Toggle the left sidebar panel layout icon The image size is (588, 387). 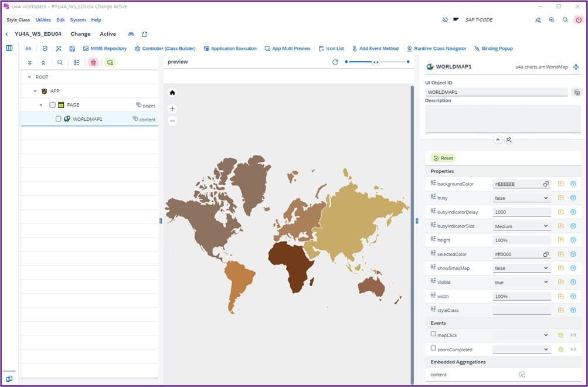click(9, 48)
